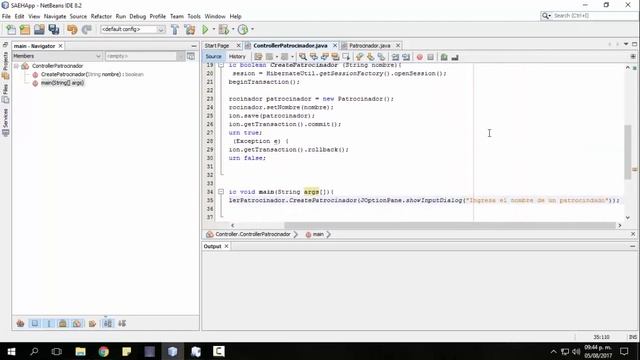Click the New Project toolbar icon
The width and height of the screenshot is (640, 360).
25,29
